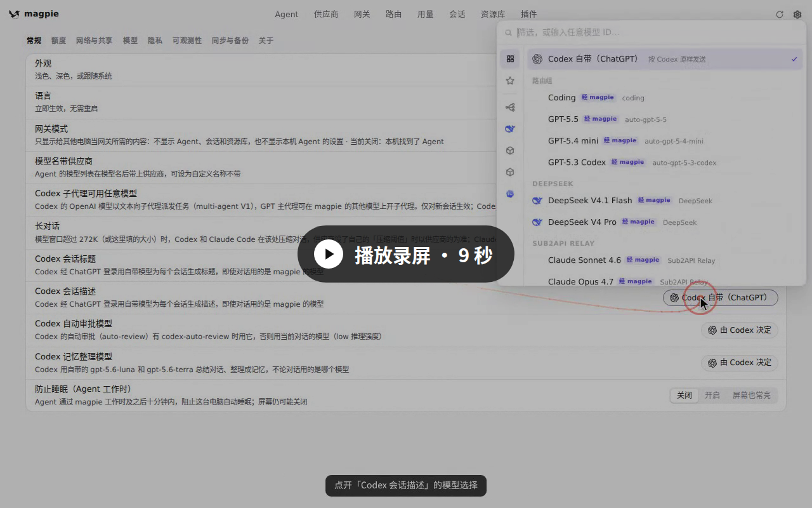The width and height of the screenshot is (812, 508).
Task: Go to the 供应商 page
Action: (326, 14)
